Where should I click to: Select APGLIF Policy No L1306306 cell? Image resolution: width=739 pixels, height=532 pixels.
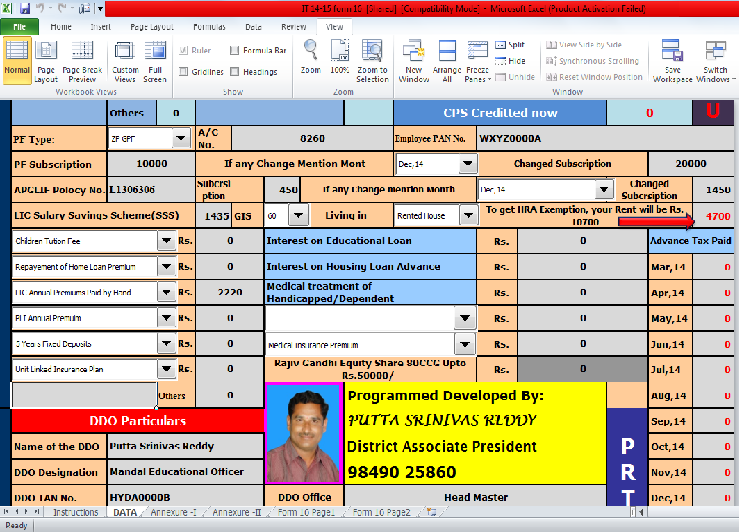[x=151, y=189]
